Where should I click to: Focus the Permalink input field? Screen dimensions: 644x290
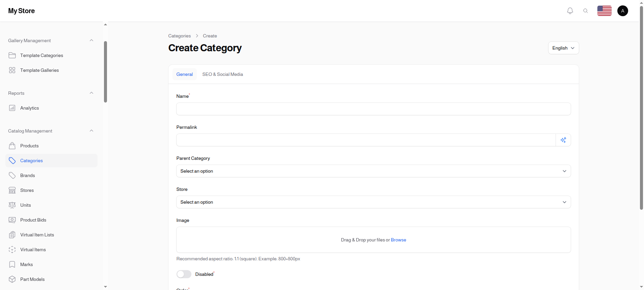(366, 140)
